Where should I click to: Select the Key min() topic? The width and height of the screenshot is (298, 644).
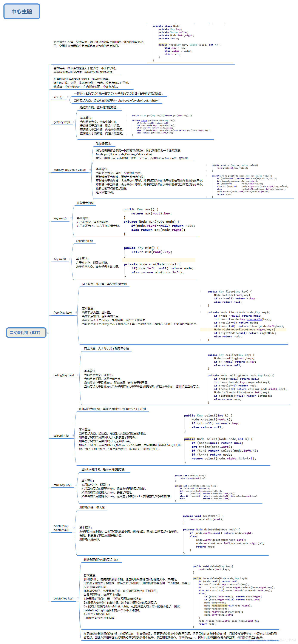click(x=60, y=259)
